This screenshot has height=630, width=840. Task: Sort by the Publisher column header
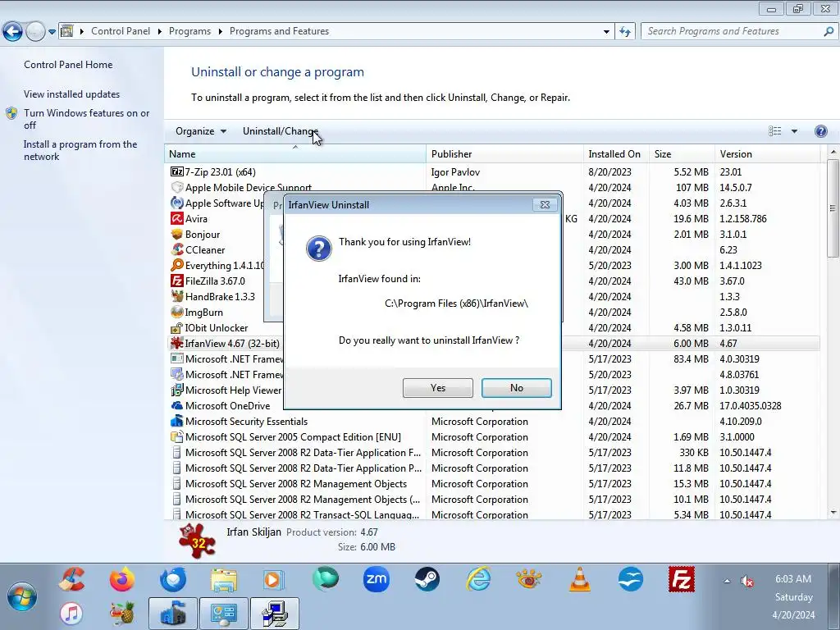(504, 153)
